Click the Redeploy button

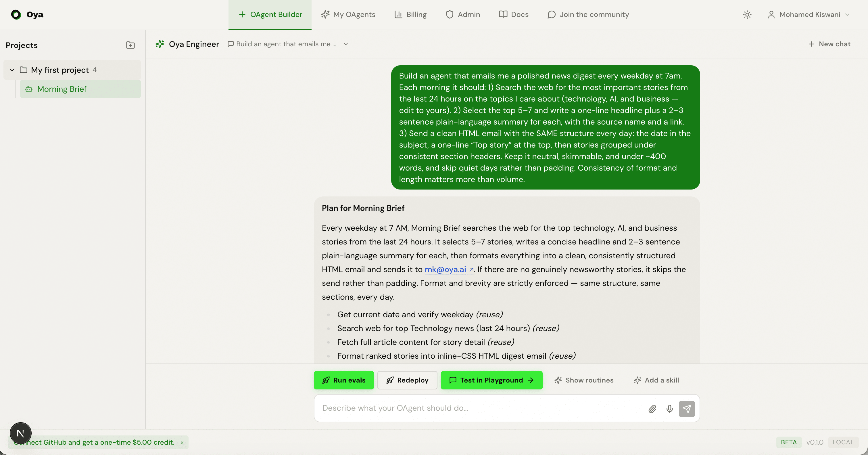point(407,380)
